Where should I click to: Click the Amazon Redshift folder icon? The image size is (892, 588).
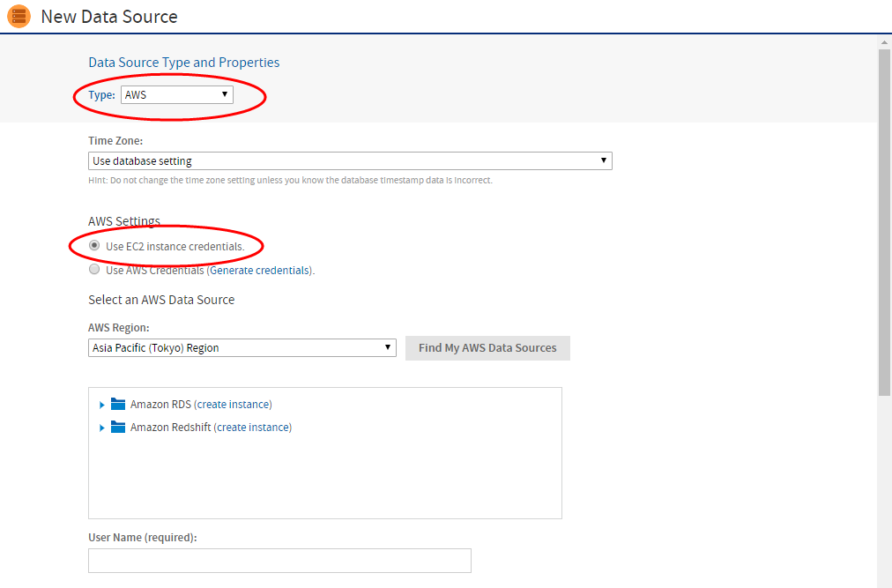(x=118, y=427)
